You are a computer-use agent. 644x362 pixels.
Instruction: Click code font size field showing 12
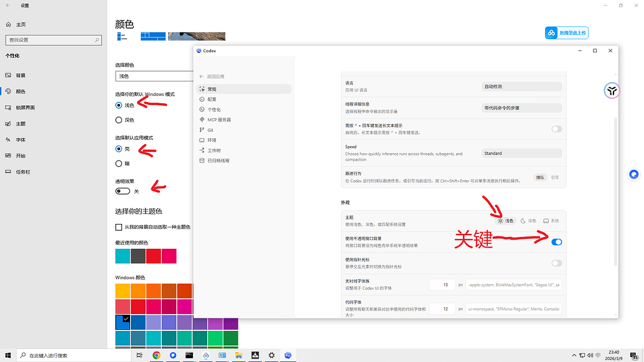click(x=442, y=309)
